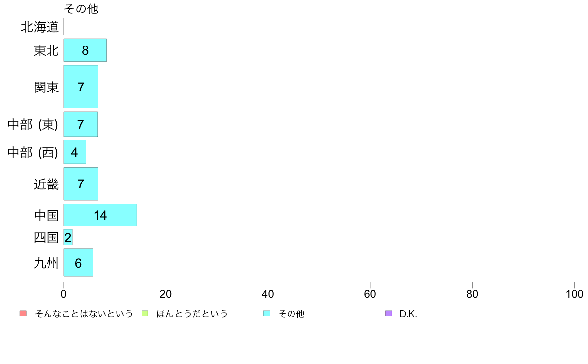Image resolution: width=588 pixels, height=364 pixels.
Task: Select the 関東 bar showing 7
Action: 81,87
